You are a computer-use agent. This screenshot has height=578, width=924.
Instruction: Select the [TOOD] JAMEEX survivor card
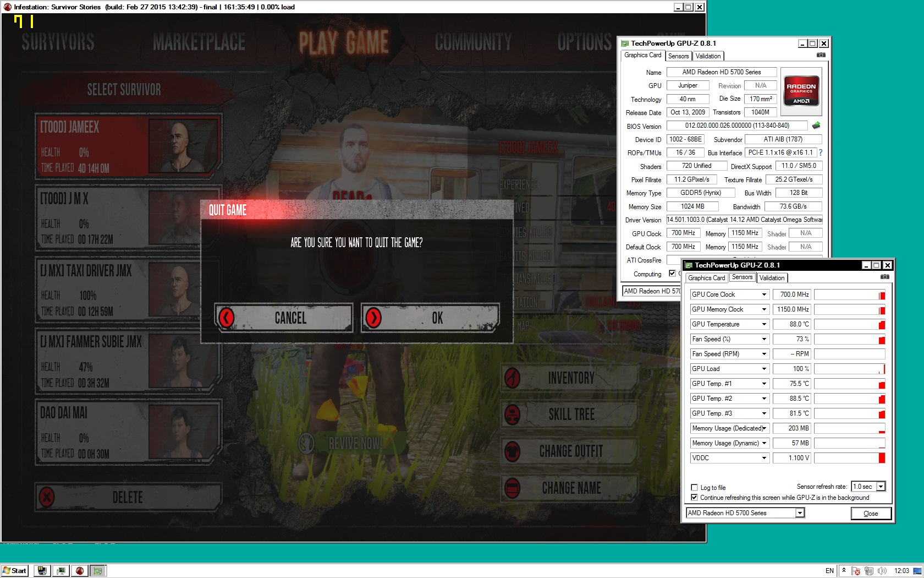tap(128, 146)
